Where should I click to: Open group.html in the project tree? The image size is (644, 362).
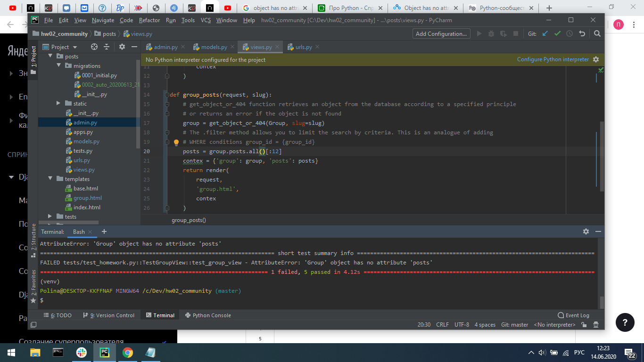point(87,198)
